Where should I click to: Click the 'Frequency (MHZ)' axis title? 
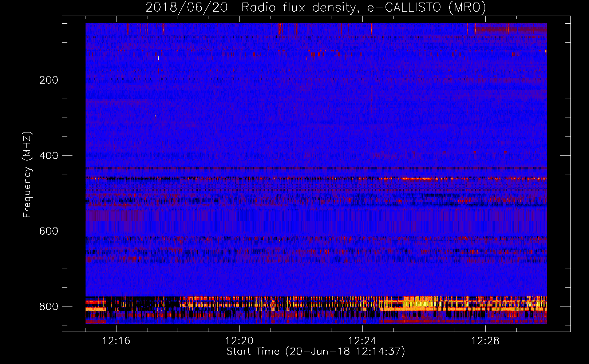27,174
